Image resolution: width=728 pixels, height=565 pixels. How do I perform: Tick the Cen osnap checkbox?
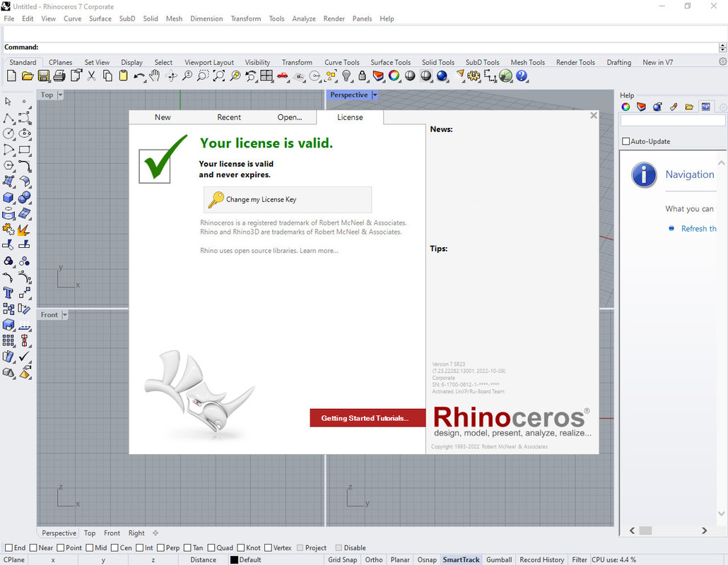click(115, 548)
